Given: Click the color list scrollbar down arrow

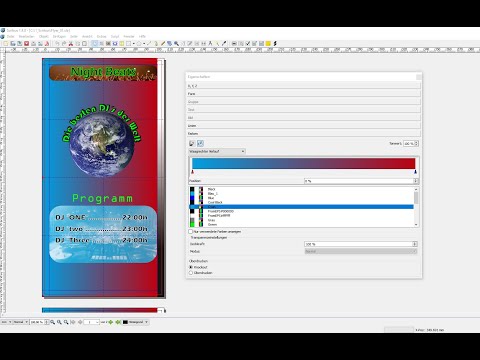Looking at the screenshot, I should (x=416, y=225).
